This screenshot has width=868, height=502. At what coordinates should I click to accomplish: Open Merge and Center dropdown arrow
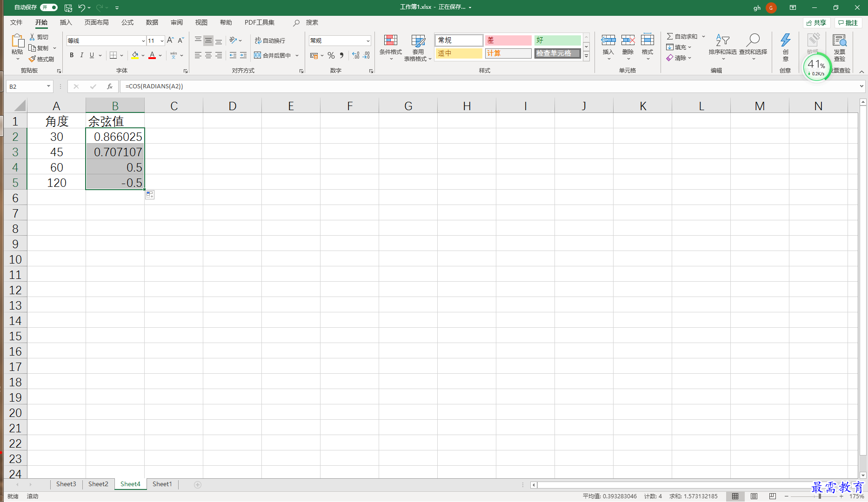pos(297,55)
